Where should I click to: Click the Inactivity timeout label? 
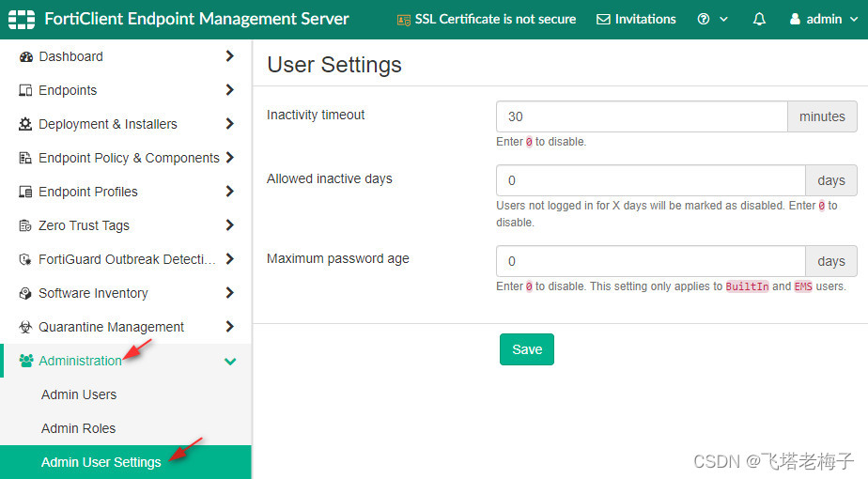[316, 115]
